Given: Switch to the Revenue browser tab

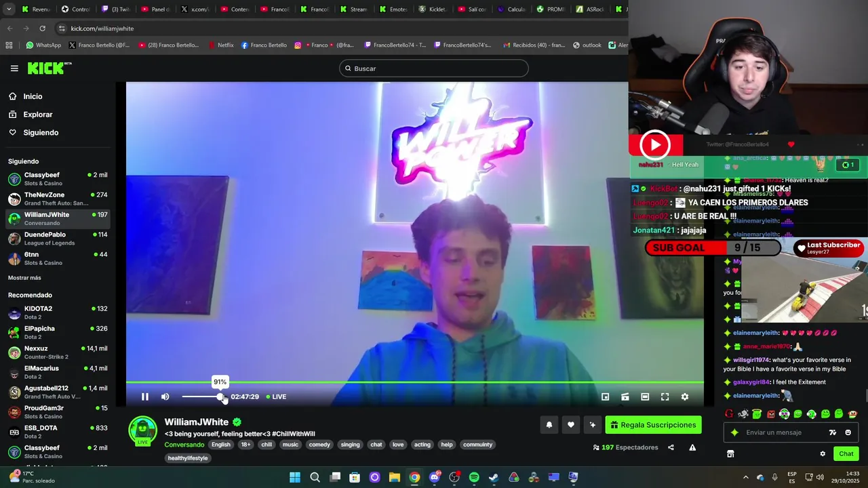Looking at the screenshot, I should pyautogui.click(x=37, y=9).
